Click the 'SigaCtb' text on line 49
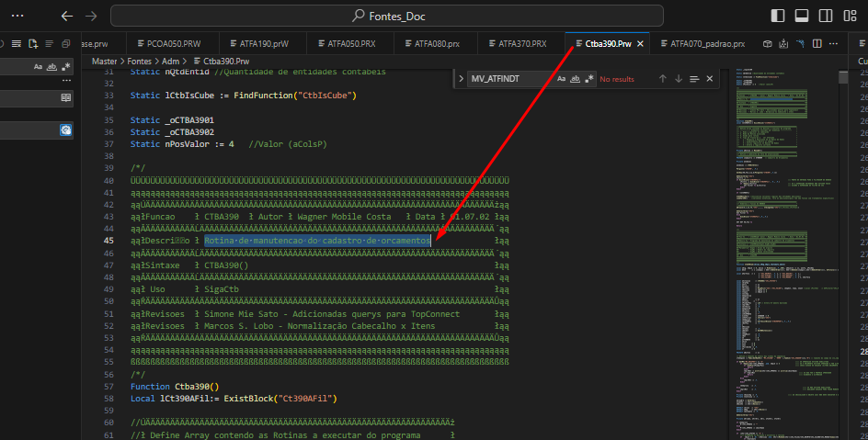The height and width of the screenshot is (440, 868). [222, 289]
